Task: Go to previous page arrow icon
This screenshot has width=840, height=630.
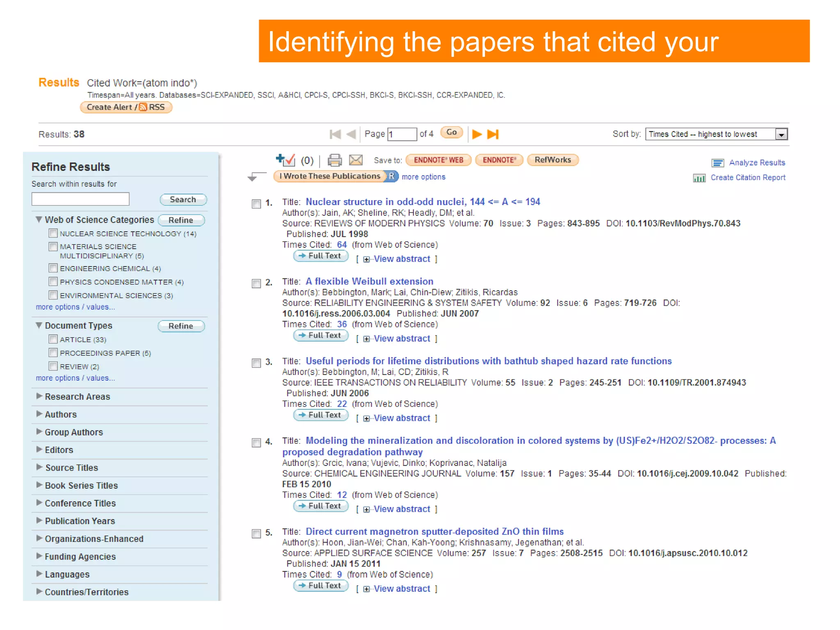Action: pyautogui.click(x=351, y=134)
